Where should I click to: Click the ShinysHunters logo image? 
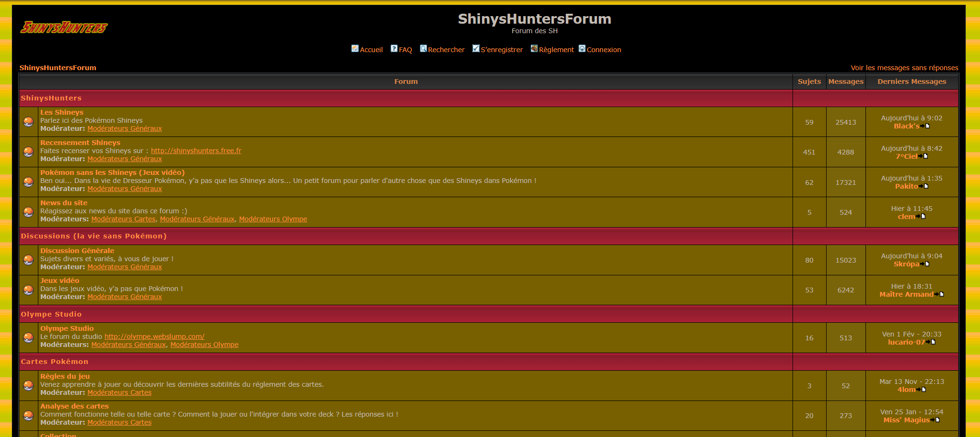click(64, 27)
